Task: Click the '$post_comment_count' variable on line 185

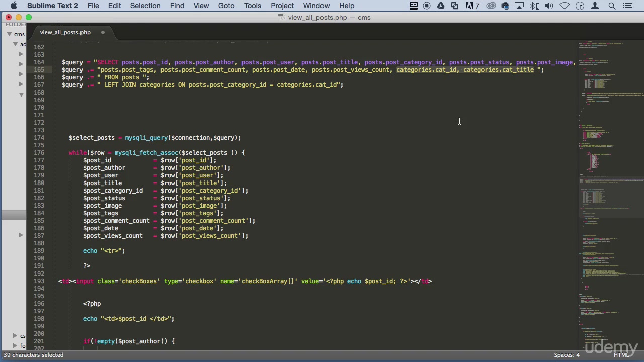Action: (117, 221)
